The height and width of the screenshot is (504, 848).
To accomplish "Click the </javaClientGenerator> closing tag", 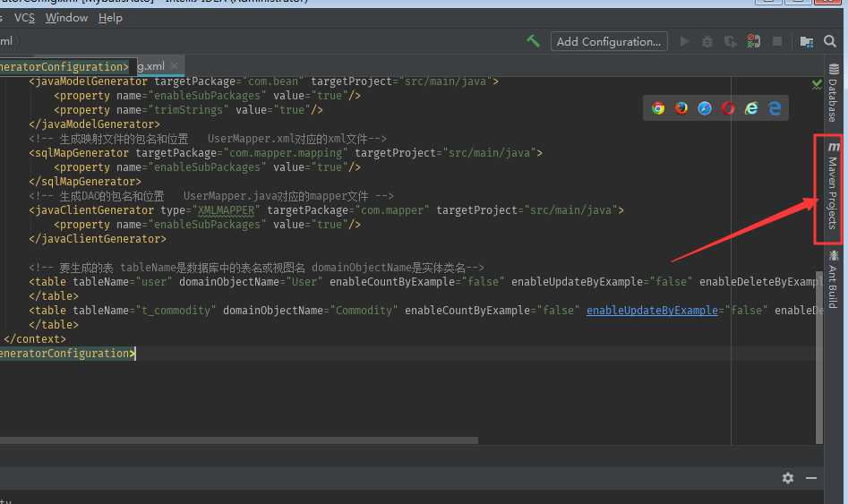I will 98,239.
